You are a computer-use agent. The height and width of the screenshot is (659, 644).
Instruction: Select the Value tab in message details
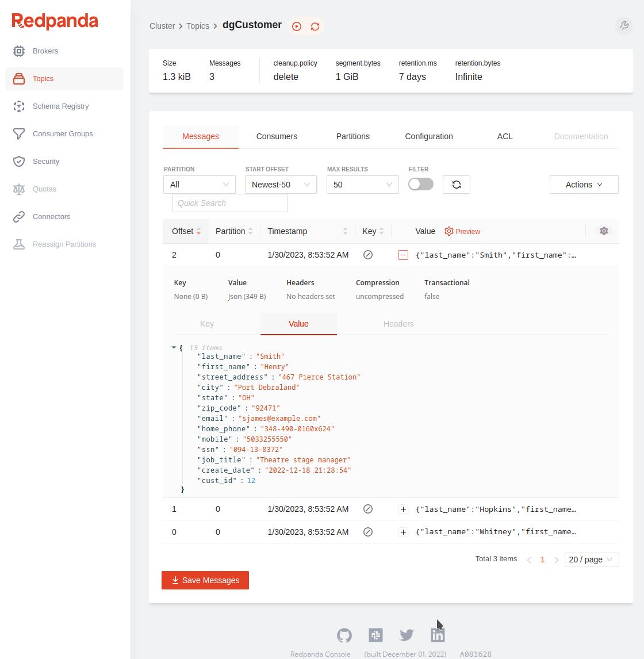click(298, 324)
